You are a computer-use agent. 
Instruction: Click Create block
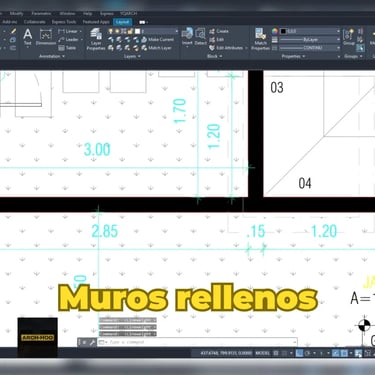pyautogui.click(x=219, y=31)
